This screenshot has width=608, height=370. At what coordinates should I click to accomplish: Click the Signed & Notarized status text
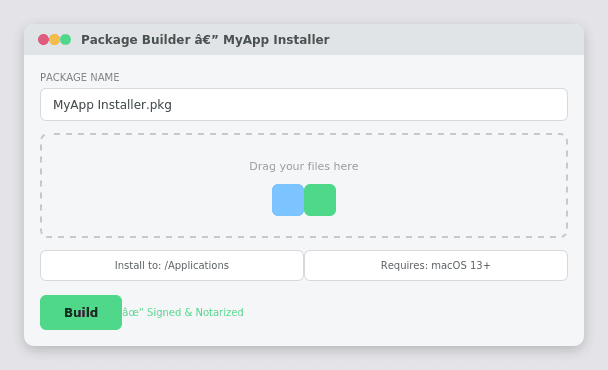pyautogui.click(x=183, y=312)
